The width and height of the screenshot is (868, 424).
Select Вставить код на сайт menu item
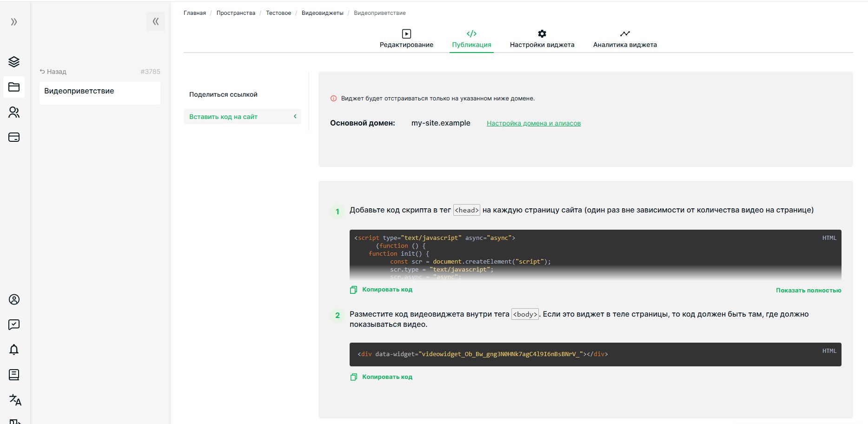[x=242, y=117]
